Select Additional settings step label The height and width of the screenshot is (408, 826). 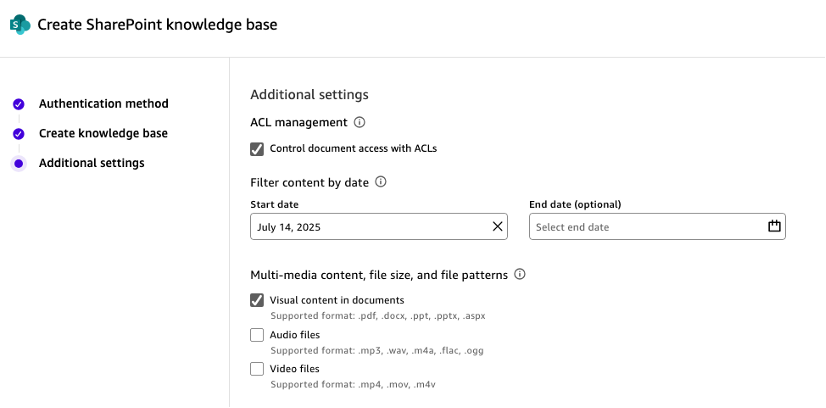(x=92, y=163)
